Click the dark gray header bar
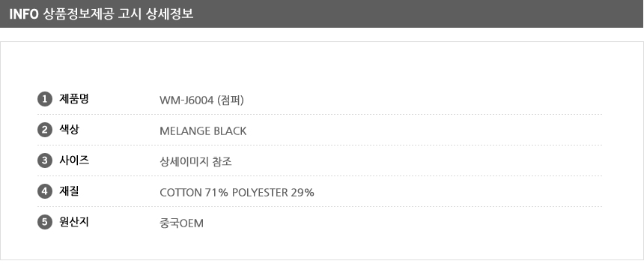The height and width of the screenshot is (270, 644). [322, 13]
